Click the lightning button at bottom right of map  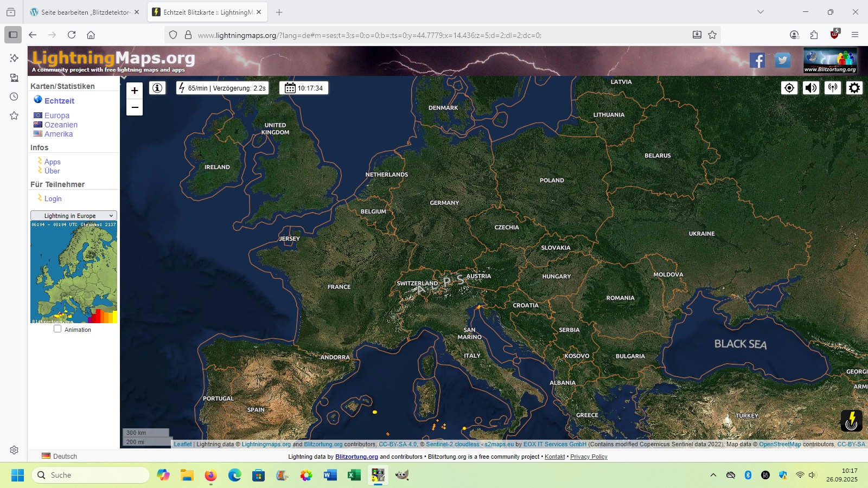click(x=851, y=420)
